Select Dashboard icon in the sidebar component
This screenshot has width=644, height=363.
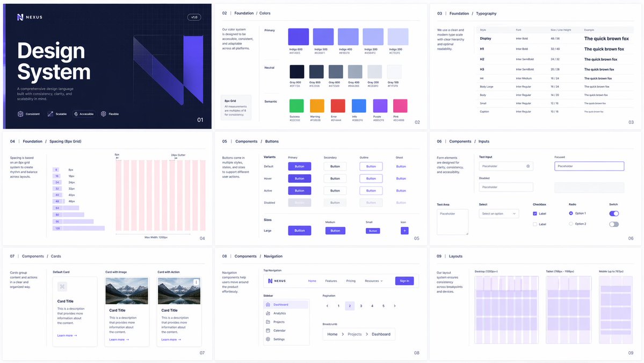[x=267, y=304]
